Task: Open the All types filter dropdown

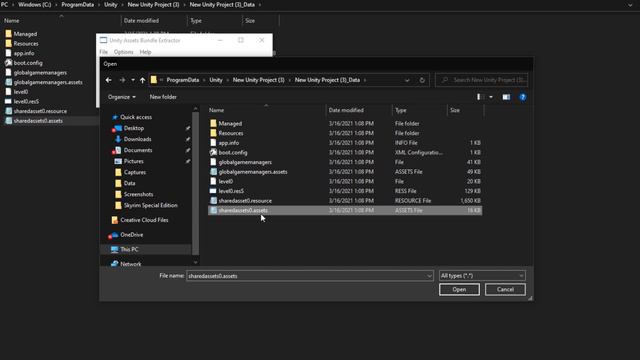Action: pyautogui.click(x=482, y=276)
